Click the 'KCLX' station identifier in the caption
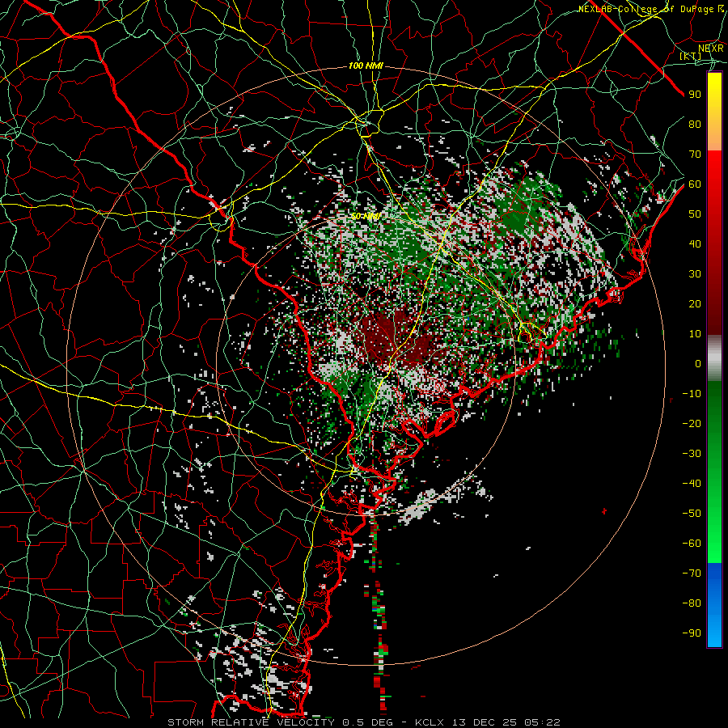This screenshot has width=728, height=728. tap(430, 722)
